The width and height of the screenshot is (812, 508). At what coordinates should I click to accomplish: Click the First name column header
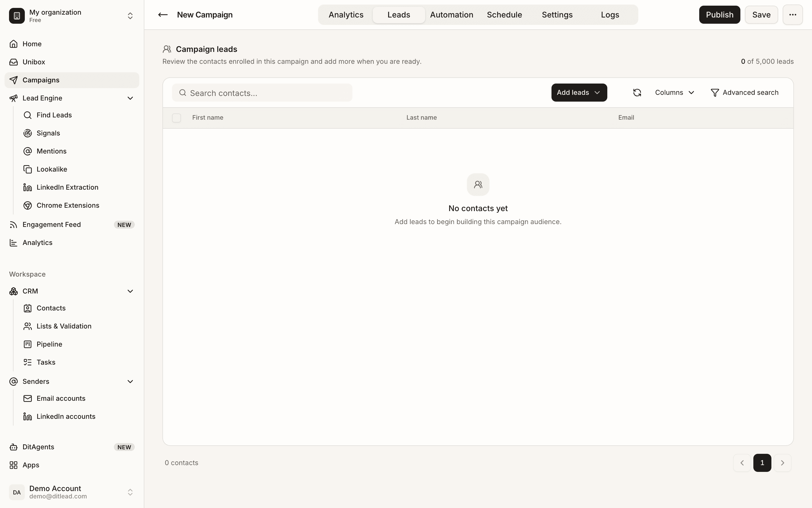(208, 118)
